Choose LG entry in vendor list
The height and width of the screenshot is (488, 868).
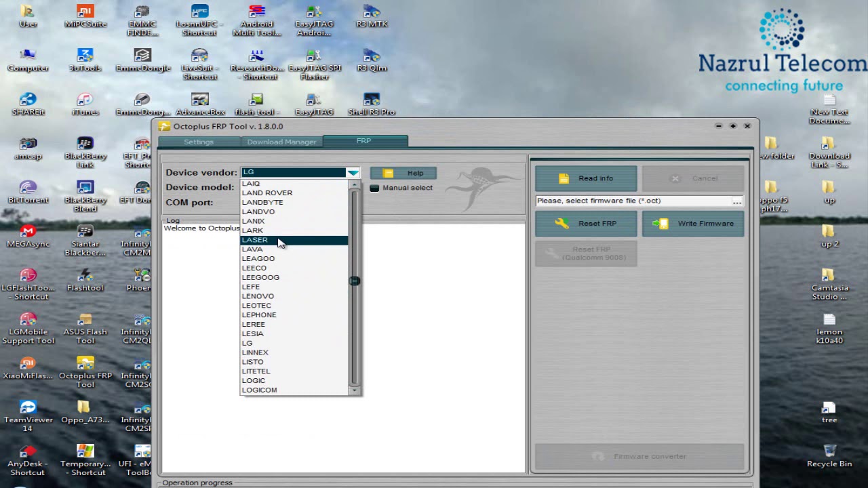point(294,343)
